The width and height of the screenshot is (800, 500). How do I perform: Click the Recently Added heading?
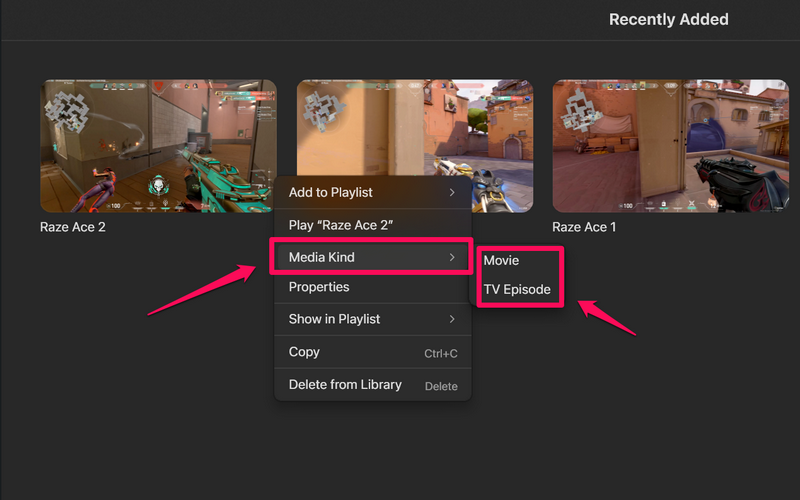coord(668,19)
